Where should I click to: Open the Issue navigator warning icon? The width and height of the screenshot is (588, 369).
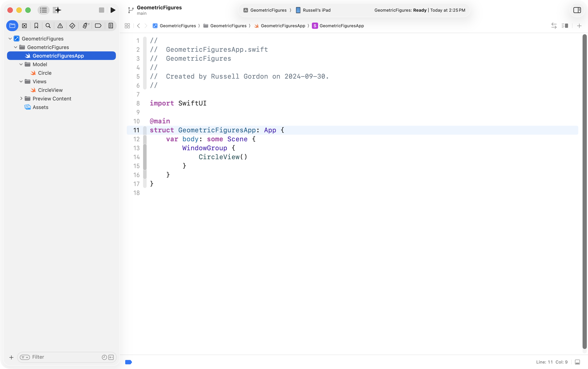click(60, 26)
